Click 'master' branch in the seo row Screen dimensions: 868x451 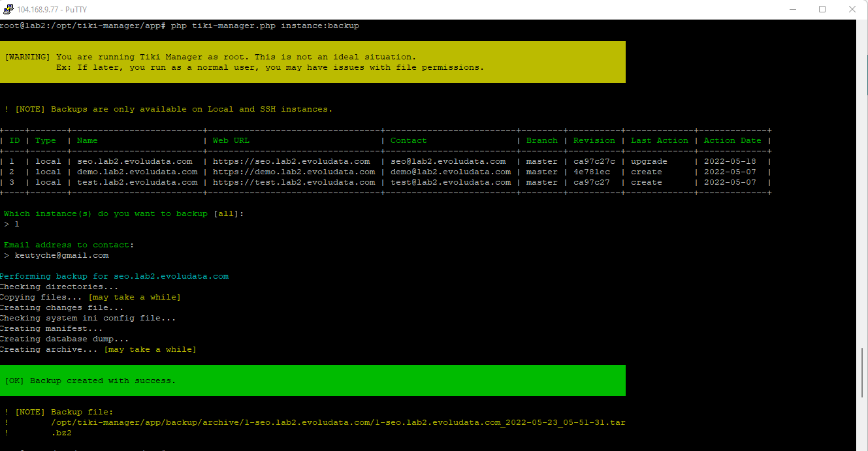click(x=542, y=161)
